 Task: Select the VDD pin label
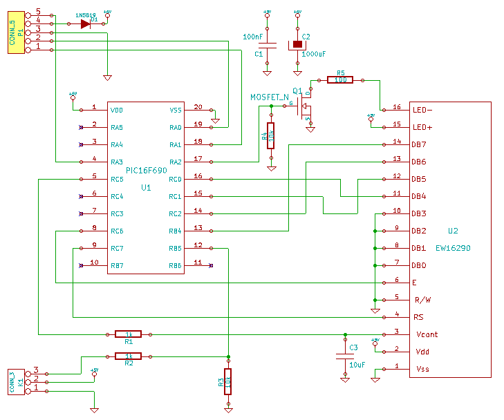coord(116,110)
